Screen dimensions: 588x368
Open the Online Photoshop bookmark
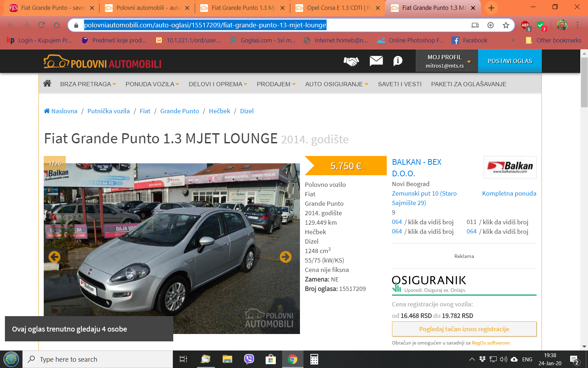[410, 40]
